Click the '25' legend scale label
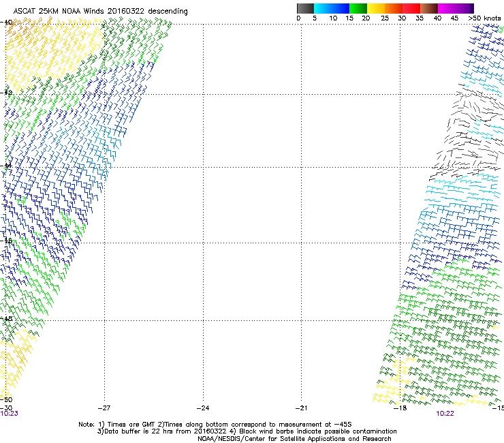The image size is (504, 443). point(384,18)
